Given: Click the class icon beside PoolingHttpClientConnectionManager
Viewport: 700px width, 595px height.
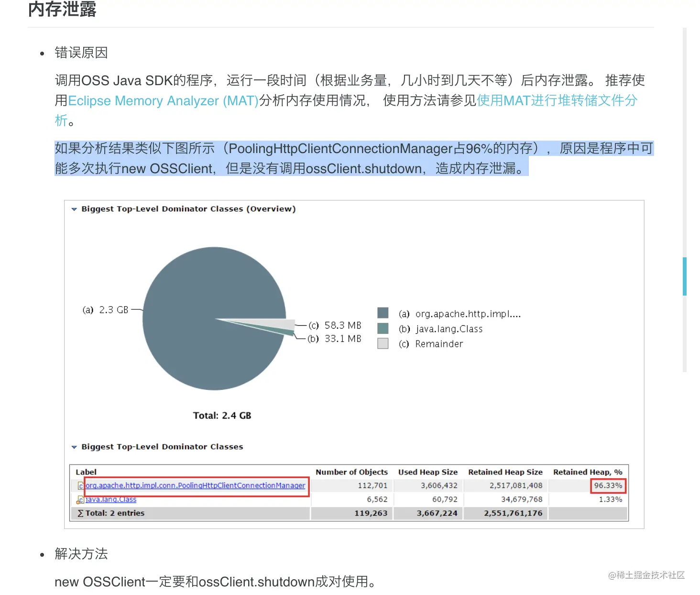Looking at the screenshot, I should click(81, 486).
